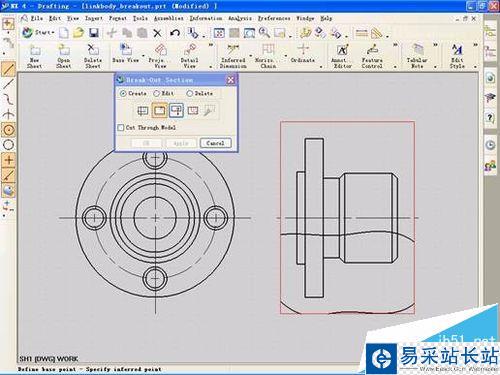Image resolution: width=500 pixels, height=375 pixels.
Task: Click the Base View tool
Action: (x=126, y=54)
